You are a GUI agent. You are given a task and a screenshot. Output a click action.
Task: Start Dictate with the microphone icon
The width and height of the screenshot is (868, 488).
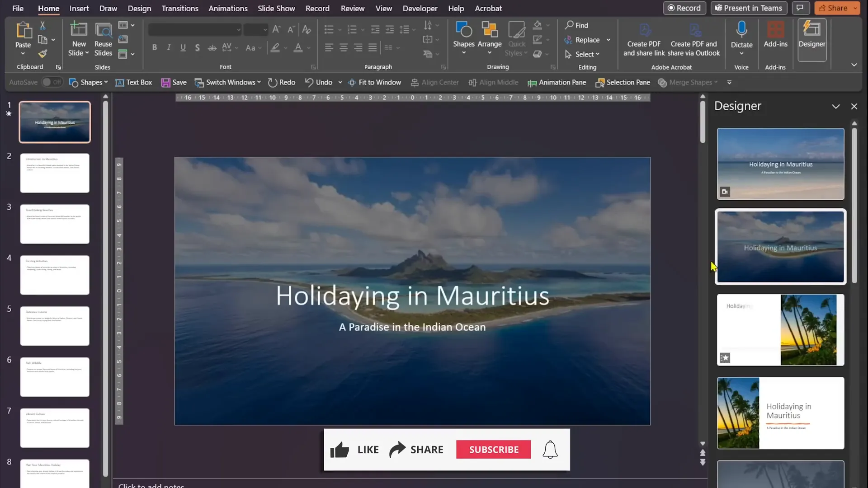click(741, 29)
